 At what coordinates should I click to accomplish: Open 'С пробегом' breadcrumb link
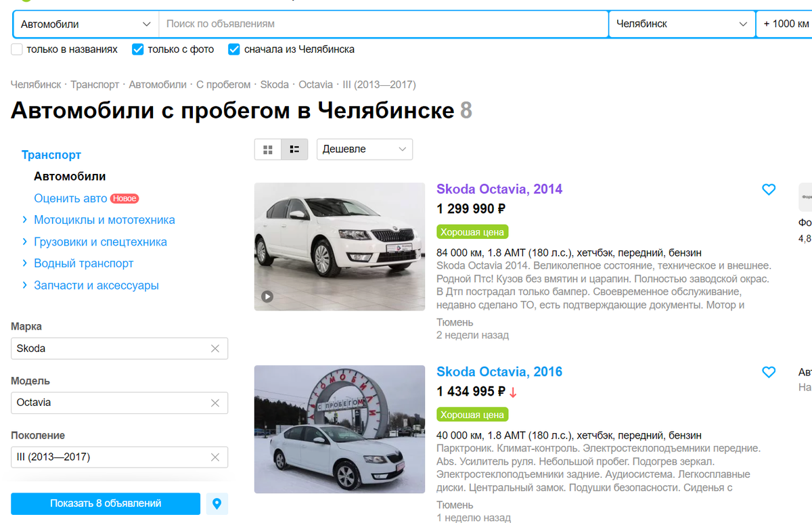(223, 85)
